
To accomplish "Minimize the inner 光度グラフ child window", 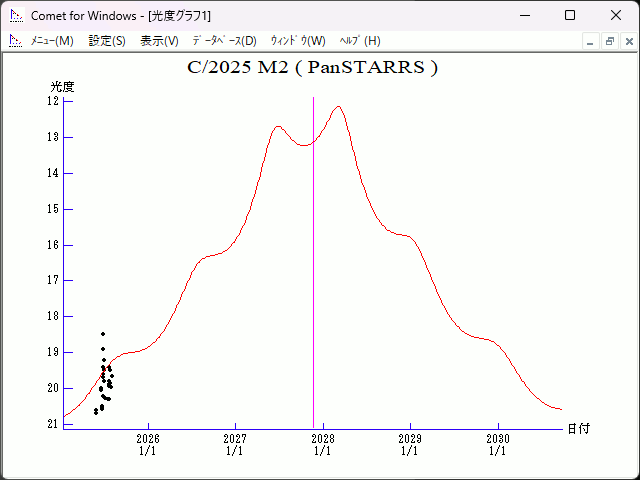I will [x=591, y=41].
